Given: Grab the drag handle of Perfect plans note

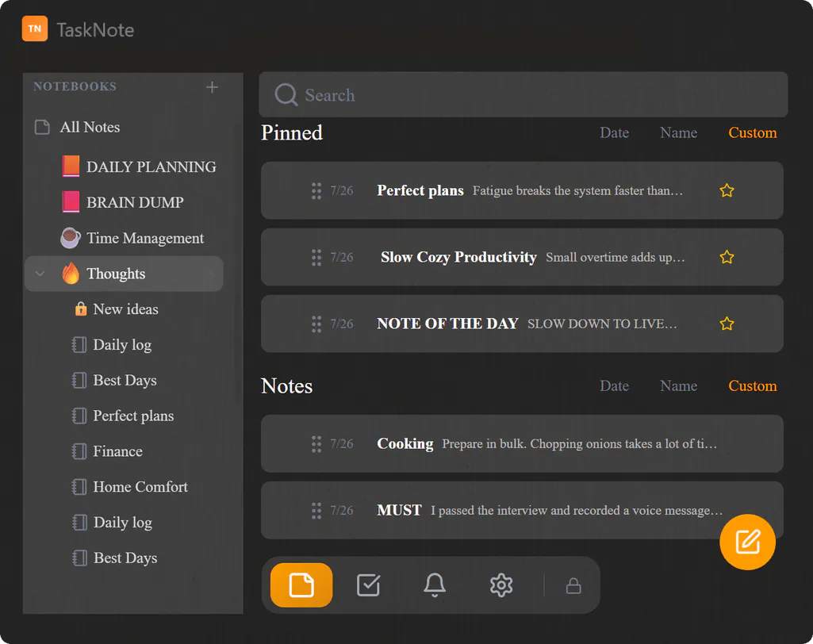Looking at the screenshot, I should [316, 191].
